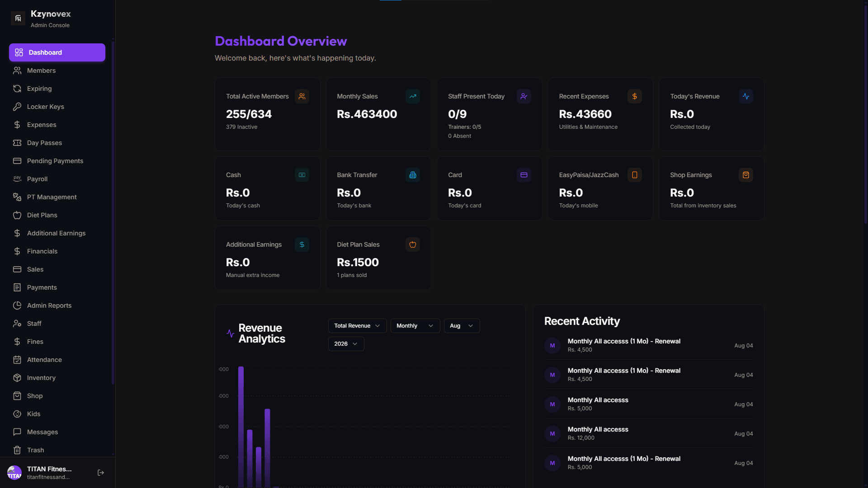This screenshot has width=868, height=488.
Task: Go to Attendance
Action: tap(57, 360)
